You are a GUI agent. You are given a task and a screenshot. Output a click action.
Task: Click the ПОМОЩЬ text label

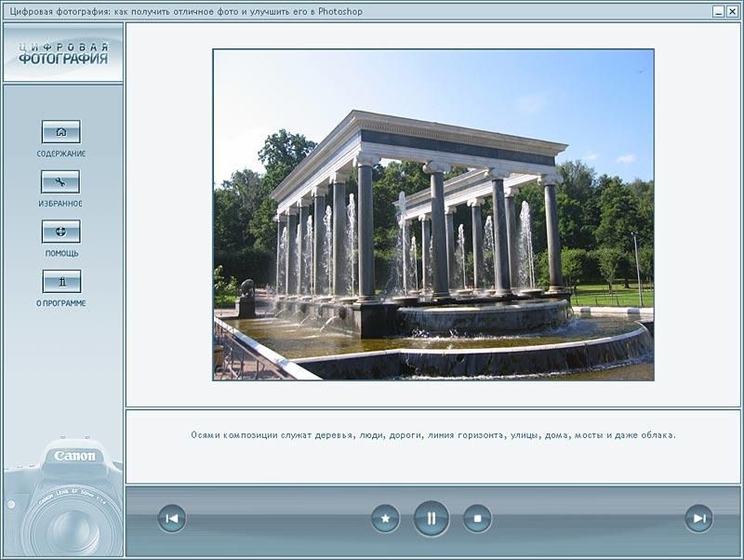(x=61, y=253)
